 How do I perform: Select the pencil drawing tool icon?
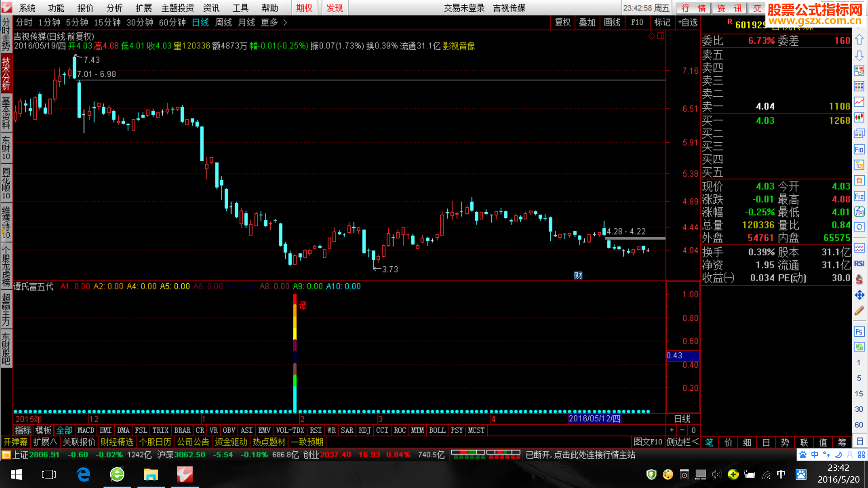point(859,310)
